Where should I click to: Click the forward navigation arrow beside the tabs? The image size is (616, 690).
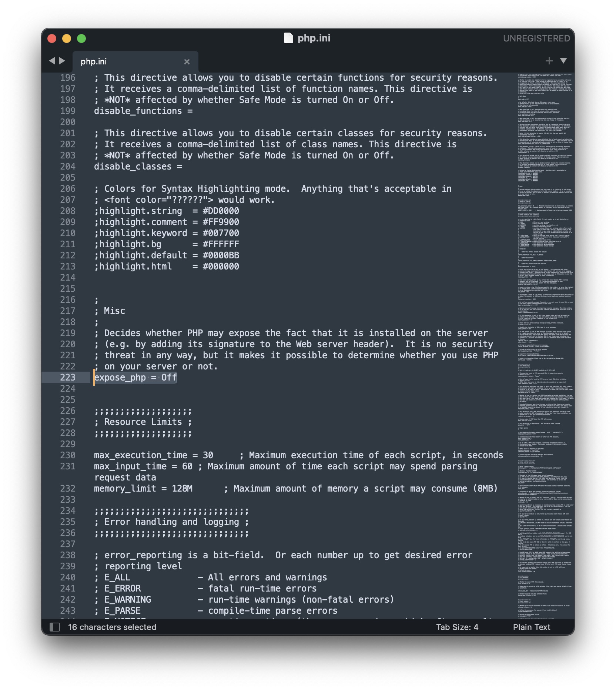coord(62,61)
